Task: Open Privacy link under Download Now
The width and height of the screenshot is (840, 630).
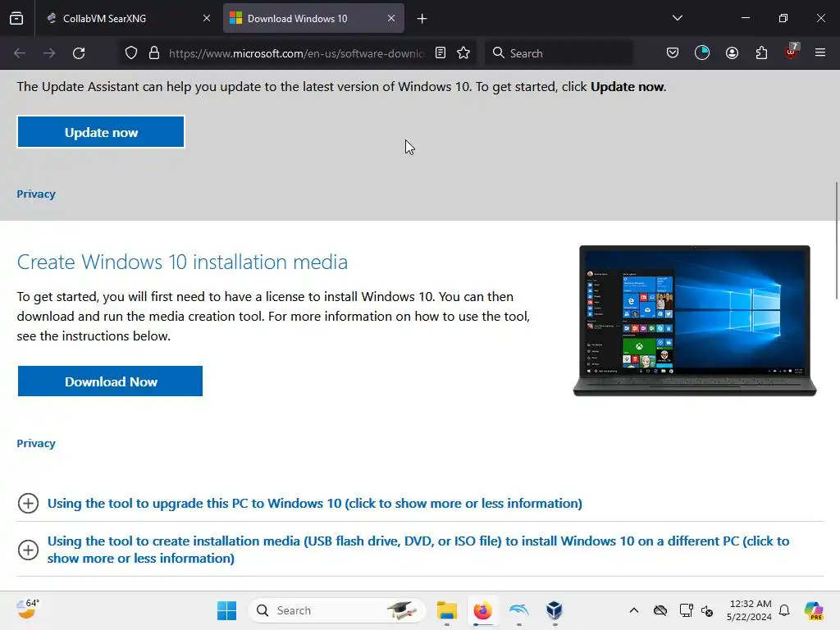Action: 36,444
